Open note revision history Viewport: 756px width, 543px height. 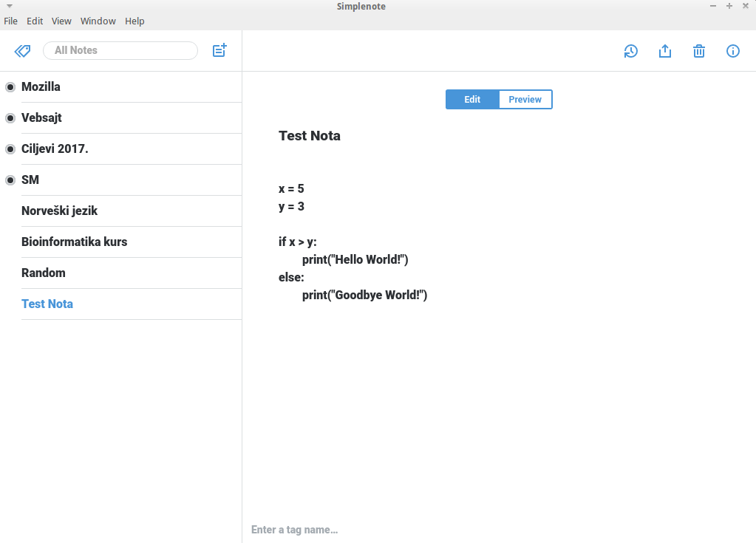point(630,51)
